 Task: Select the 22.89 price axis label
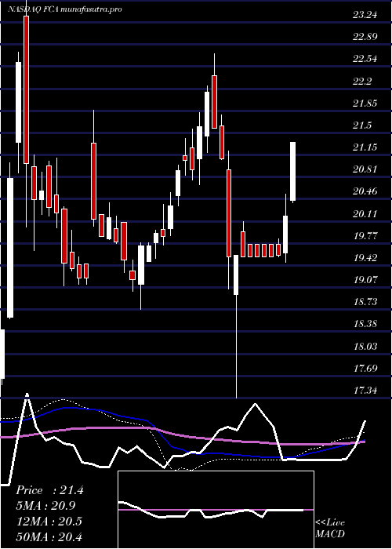coord(365,37)
